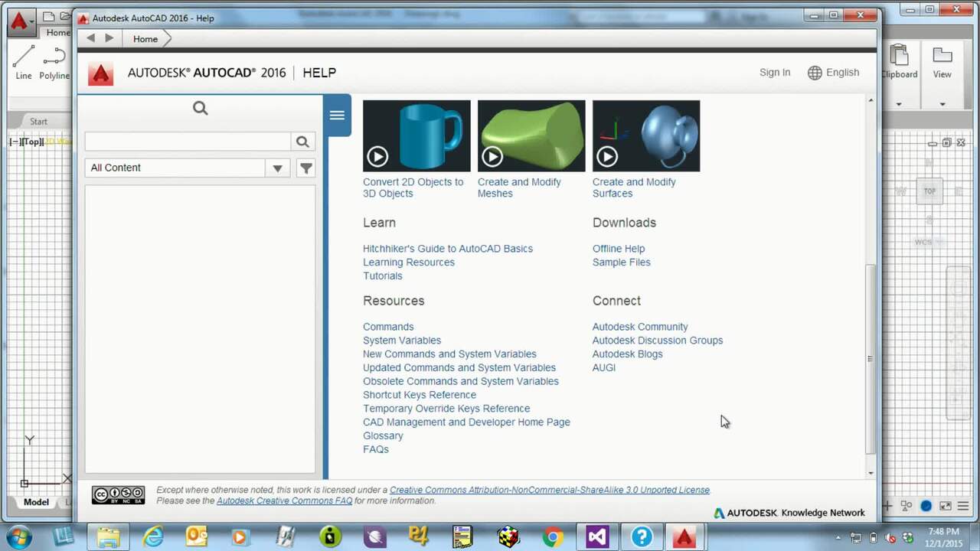This screenshot has height=551, width=980.
Task: Select the Line tool in AutoCAD ribbon
Action: click(x=24, y=62)
